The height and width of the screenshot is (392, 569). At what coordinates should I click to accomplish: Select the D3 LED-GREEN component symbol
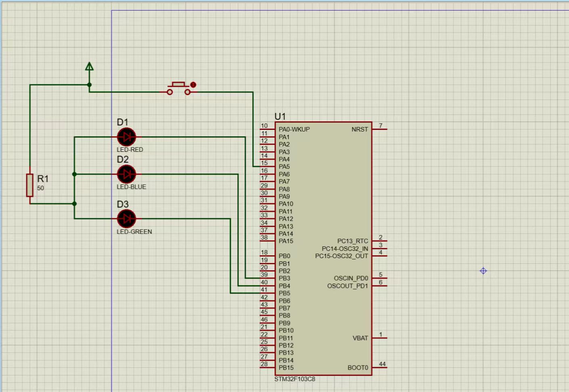click(126, 219)
